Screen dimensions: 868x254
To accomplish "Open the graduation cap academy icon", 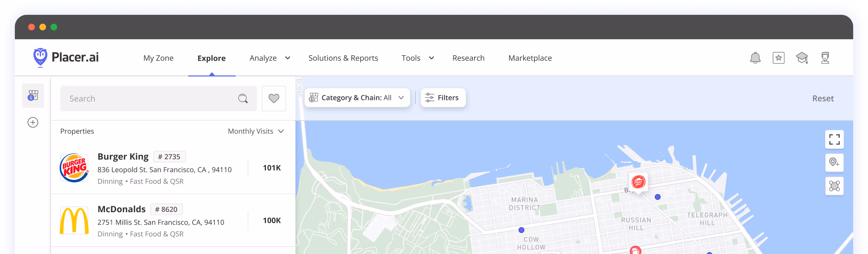I will tap(802, 58).
